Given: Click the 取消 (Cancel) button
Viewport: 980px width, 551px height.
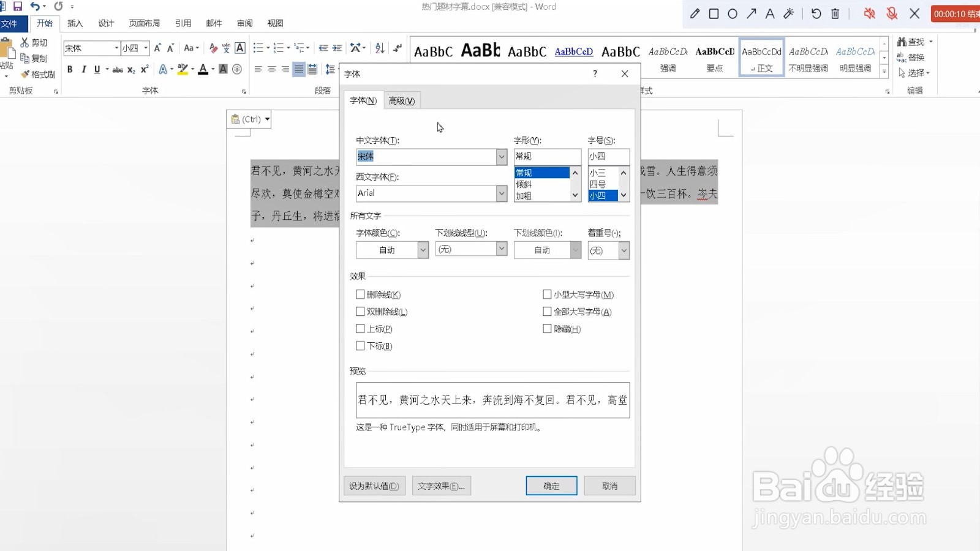Looking at the screenshot, I should coord(609,485).
